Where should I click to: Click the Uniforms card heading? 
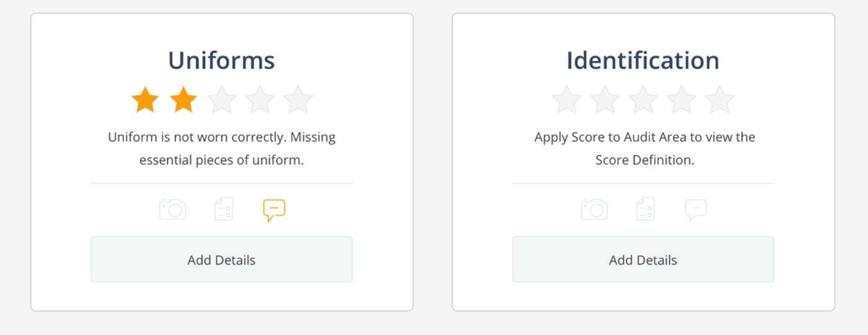click(221, 60)
